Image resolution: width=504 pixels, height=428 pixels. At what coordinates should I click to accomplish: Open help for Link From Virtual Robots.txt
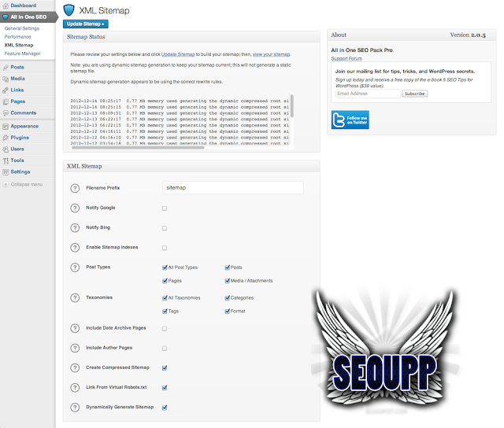[x=75, y=388]
